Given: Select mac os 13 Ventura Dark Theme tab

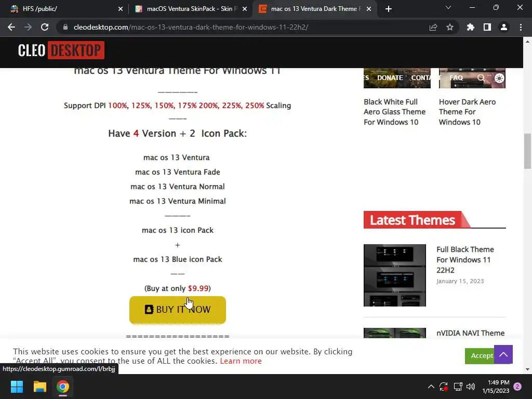Looking at the screenshot, I should [315, 9].
